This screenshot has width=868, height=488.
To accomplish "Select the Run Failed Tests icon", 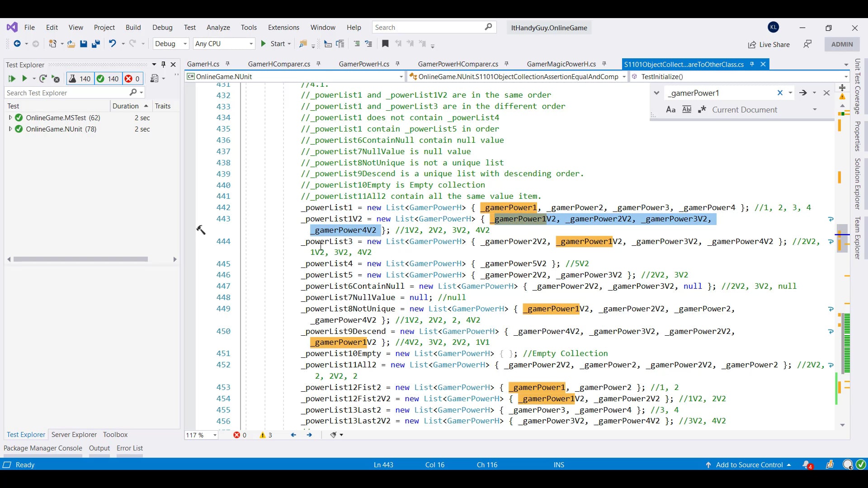I will [55, 79].
